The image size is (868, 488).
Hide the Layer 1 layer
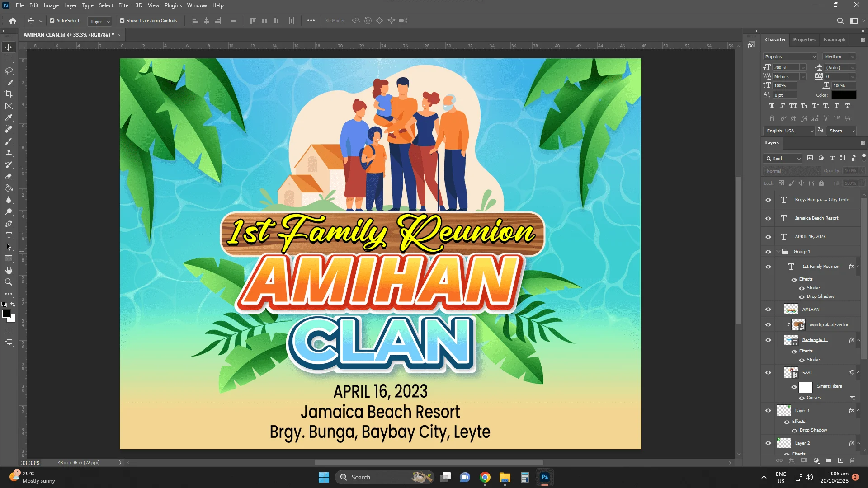coord(768,411)
